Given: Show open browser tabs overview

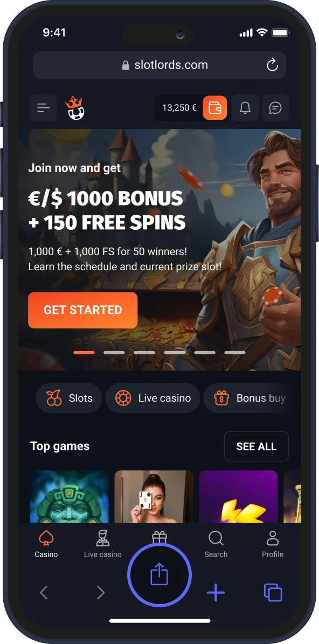Looking at the screenshot, I should point(273,592).
